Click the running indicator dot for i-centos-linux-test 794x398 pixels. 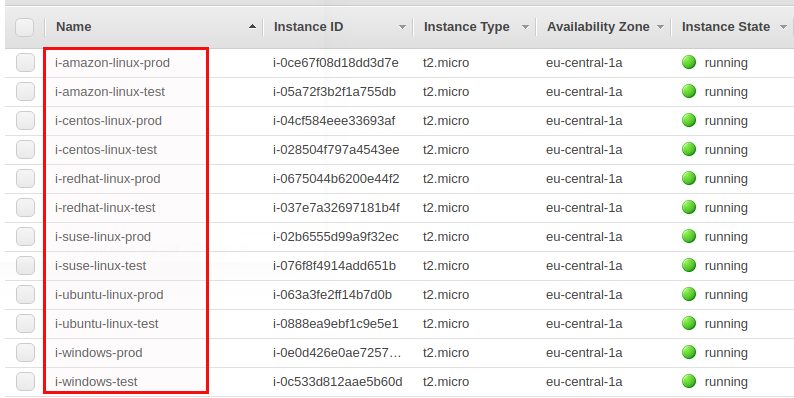click(689, 149)
